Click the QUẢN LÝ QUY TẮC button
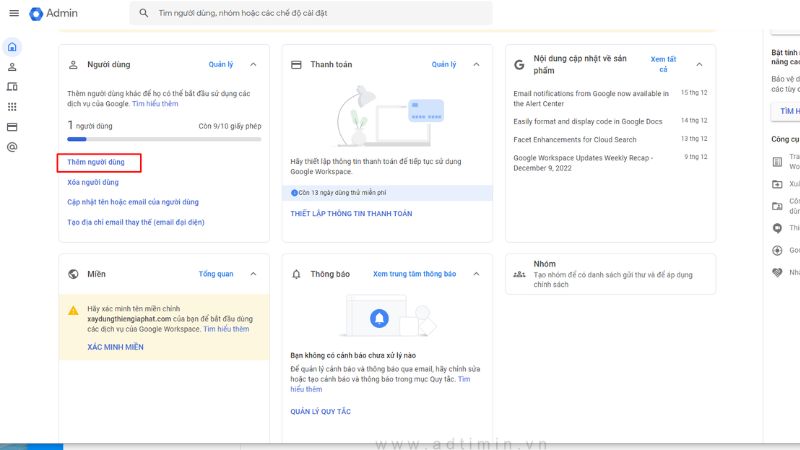The image size is (800, 450). point(320,411)
